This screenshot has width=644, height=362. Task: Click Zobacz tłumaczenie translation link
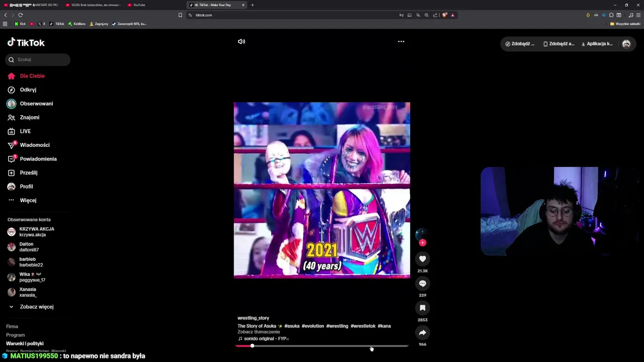pyautogui.click(x=259, y=332)
